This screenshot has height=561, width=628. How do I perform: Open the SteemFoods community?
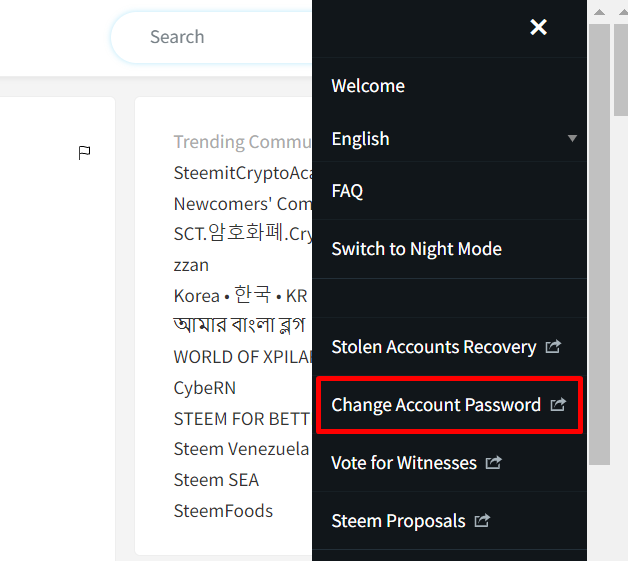223,511
